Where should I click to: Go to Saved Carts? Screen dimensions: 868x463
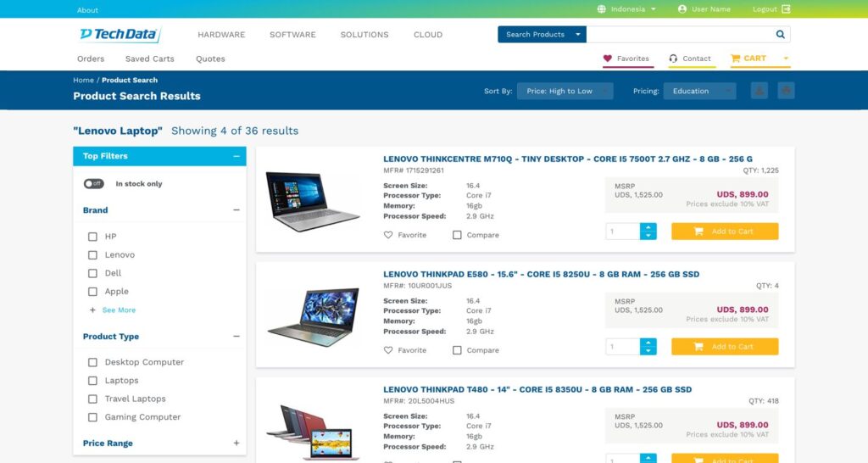coord(149,59)
